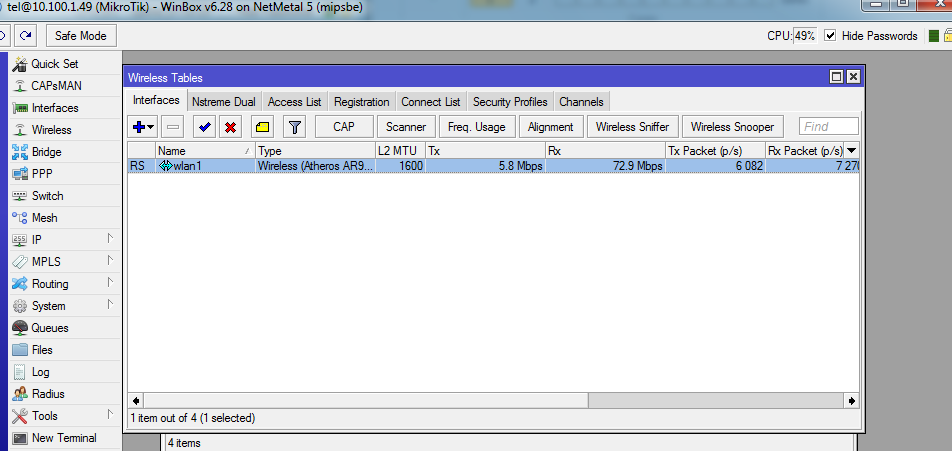This screenshot has width=952, height=460.
Task: Launch New Terminal icon
Action: [20, 438]
